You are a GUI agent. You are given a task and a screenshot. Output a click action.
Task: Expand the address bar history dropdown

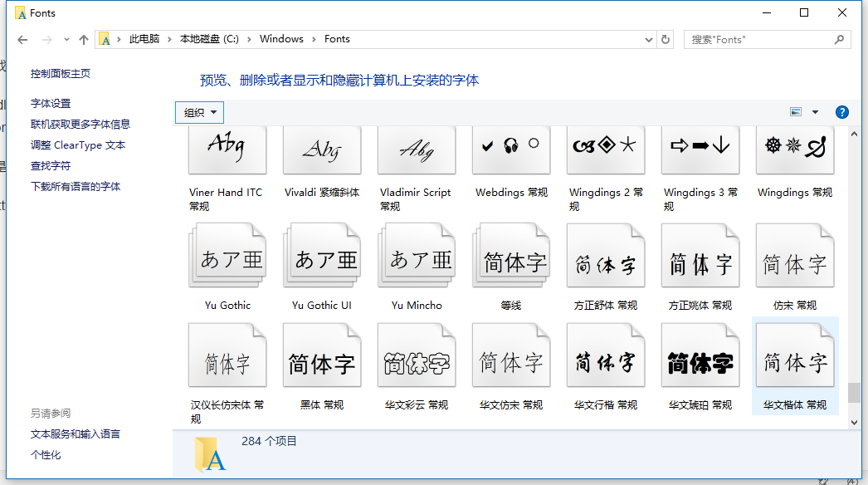[649, 39]
